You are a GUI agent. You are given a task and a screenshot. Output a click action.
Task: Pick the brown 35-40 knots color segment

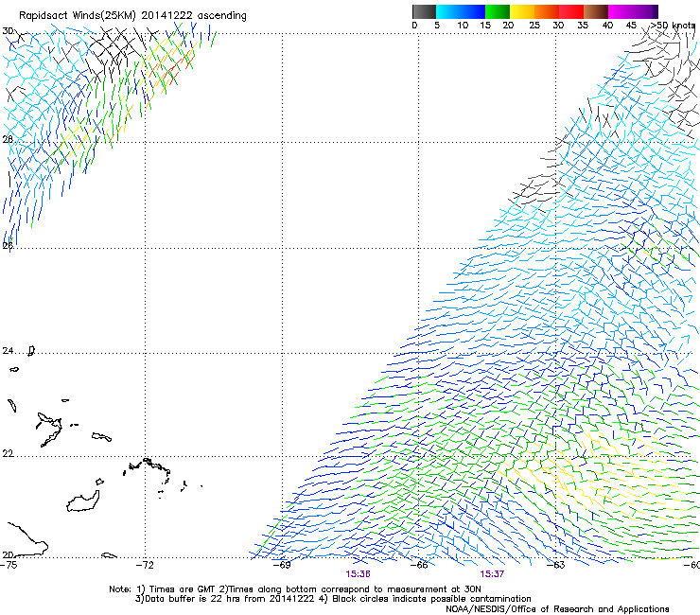tap(596, 11)
